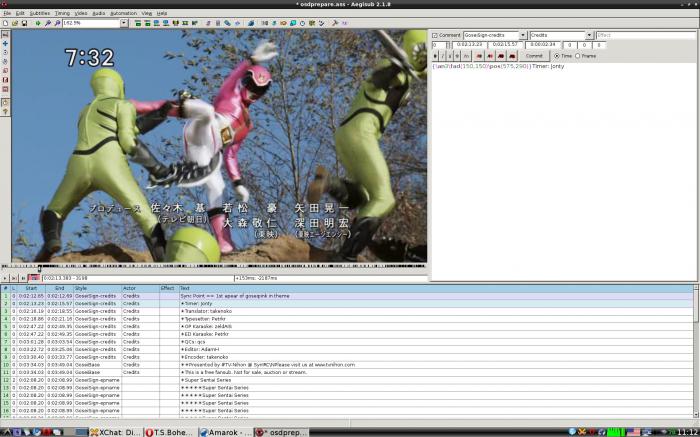Screen dimensions: 700x437
Task: Open the Timing menu
Action: click(62, 13)
